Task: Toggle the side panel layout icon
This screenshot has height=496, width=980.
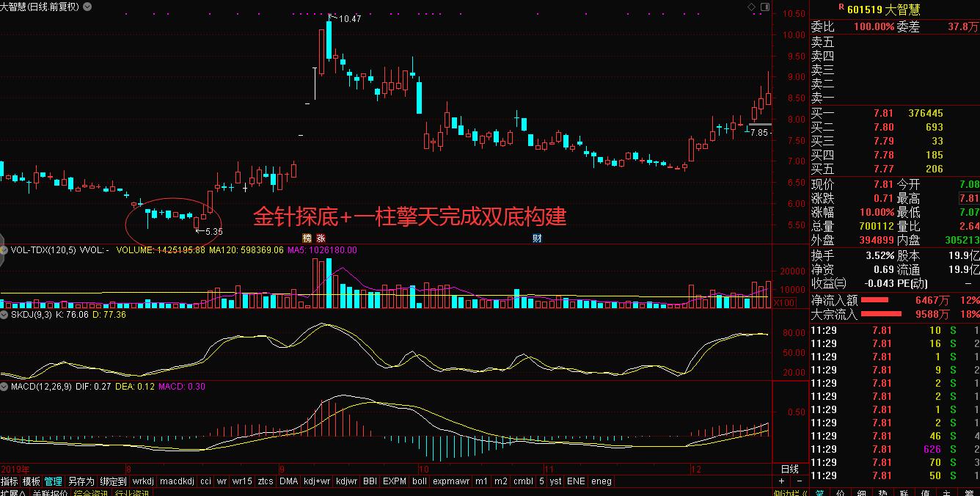Action: (765, 7)
